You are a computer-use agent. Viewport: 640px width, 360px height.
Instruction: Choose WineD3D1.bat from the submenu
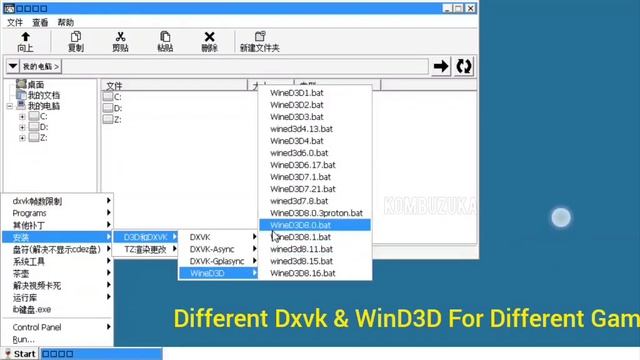tap(315, 93)
